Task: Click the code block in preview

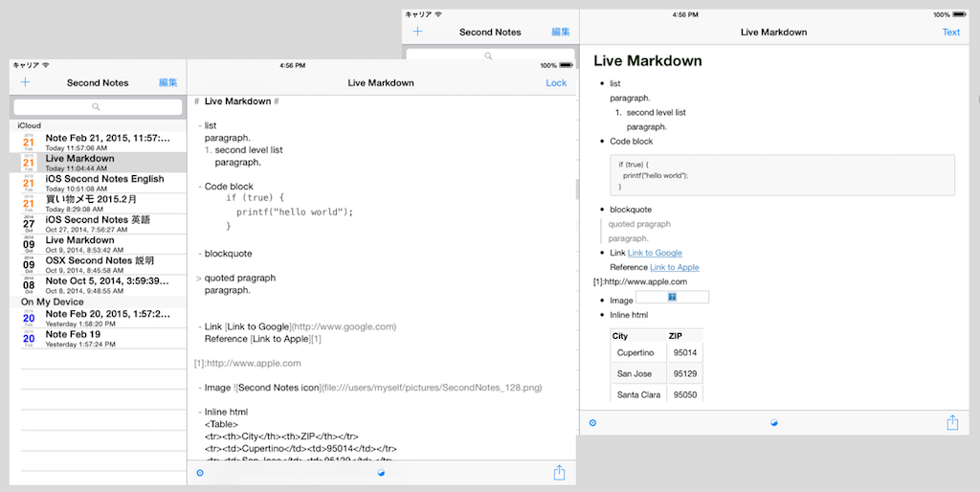Action: [783, 175]
